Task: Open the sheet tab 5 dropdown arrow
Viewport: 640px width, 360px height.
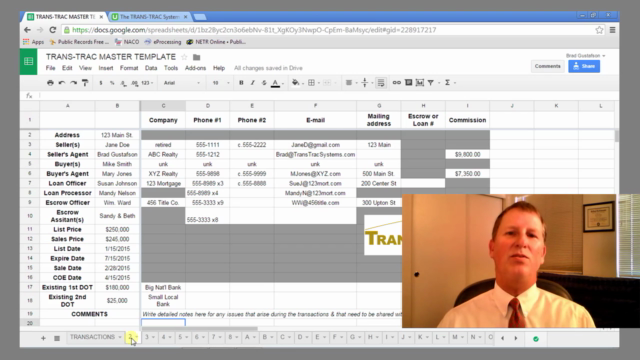Action: pos(187,338)
